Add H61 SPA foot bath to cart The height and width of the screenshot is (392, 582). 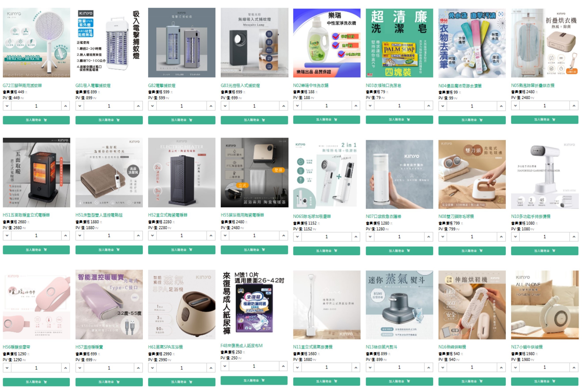(182, 382)
